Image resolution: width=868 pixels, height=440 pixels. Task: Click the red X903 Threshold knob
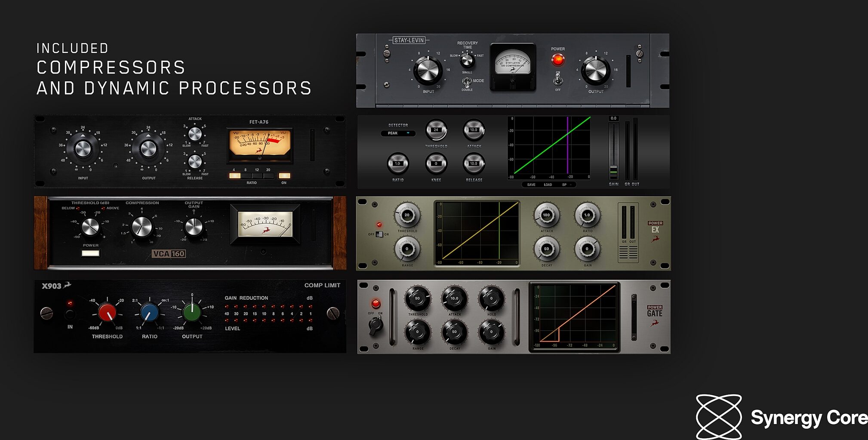pyautogui.click(x=107, y=313)
